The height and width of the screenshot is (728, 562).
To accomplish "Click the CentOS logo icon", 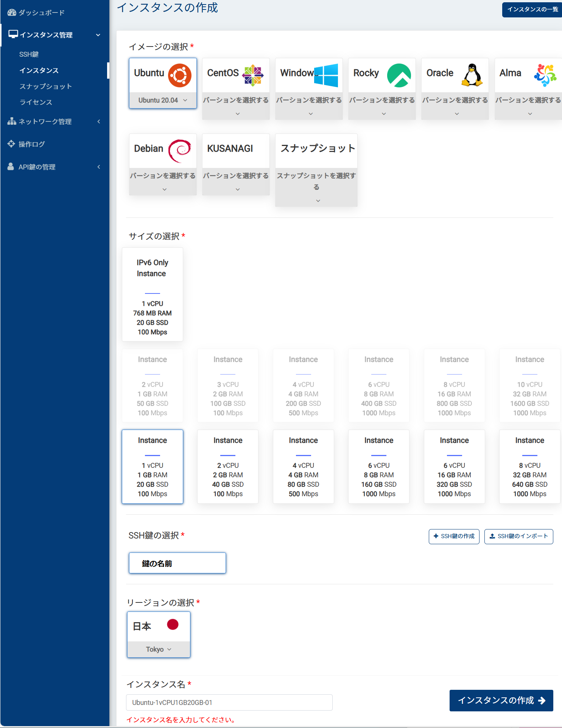I will [x=253, y=75].
